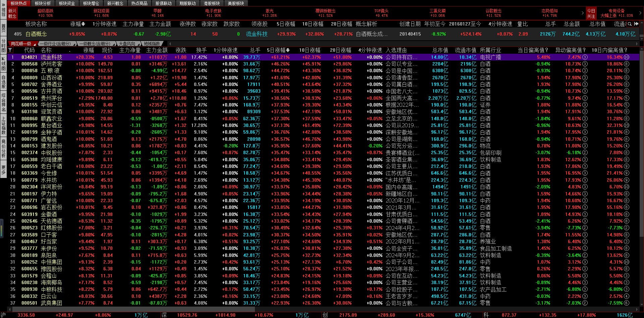644x318 pixels.
Task: Click the jump-to-first arrow icon beside search
Action: [636, 24]
